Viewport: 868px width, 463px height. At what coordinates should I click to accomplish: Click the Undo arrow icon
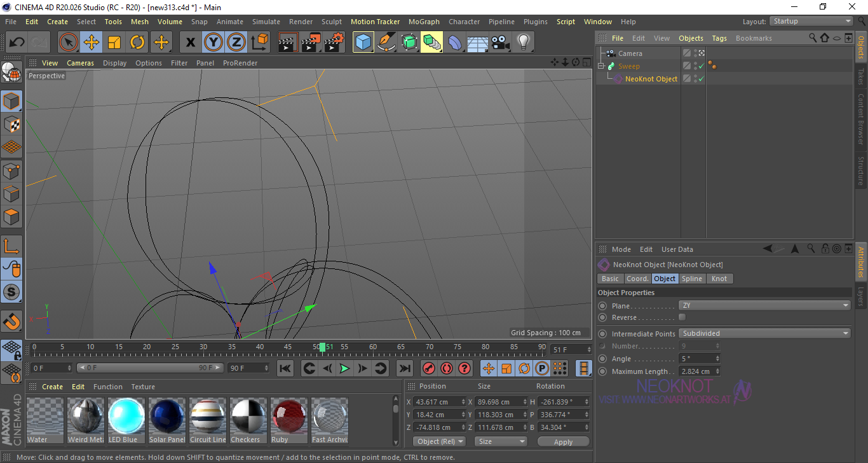coord(17,43)
